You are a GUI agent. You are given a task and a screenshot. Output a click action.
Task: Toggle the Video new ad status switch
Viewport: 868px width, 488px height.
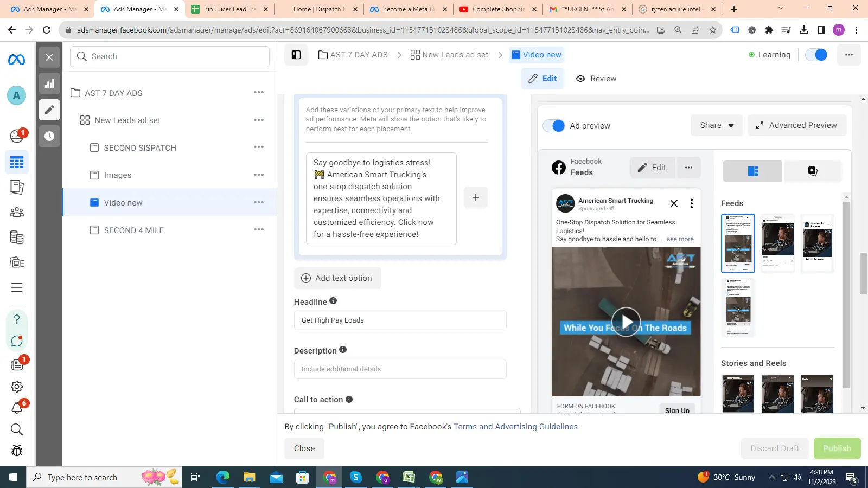coord(816,55)
